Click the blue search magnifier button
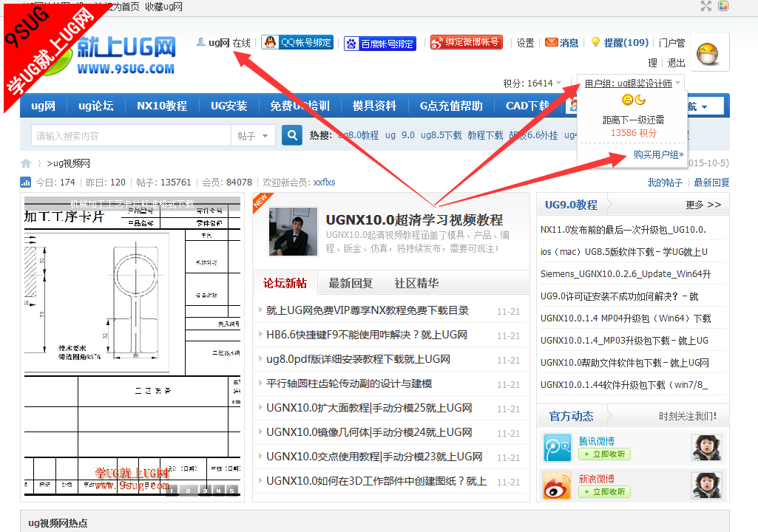Screen dimensions: 758x532 292,135
